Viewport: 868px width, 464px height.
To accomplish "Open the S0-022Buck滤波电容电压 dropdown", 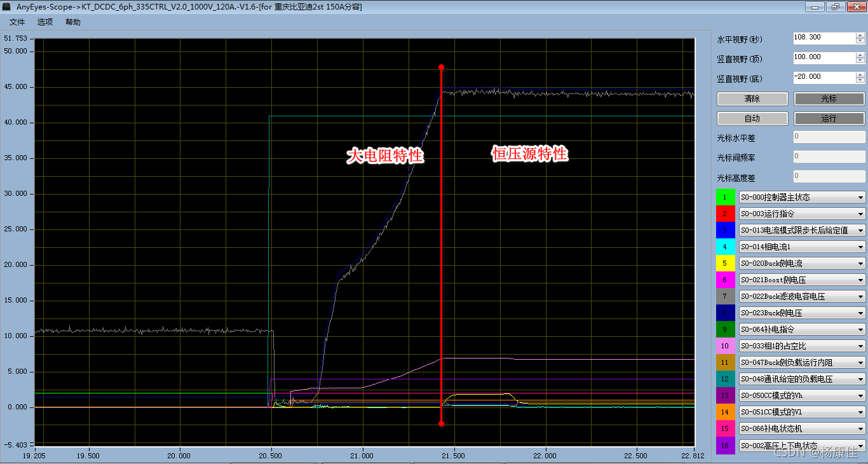I will tap(802, 296).
